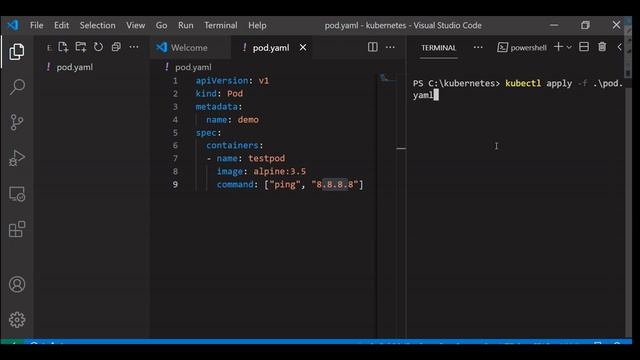Open the Explorer view in activity bar
Screen dimensions: 640x360
[x=17, y=51]
